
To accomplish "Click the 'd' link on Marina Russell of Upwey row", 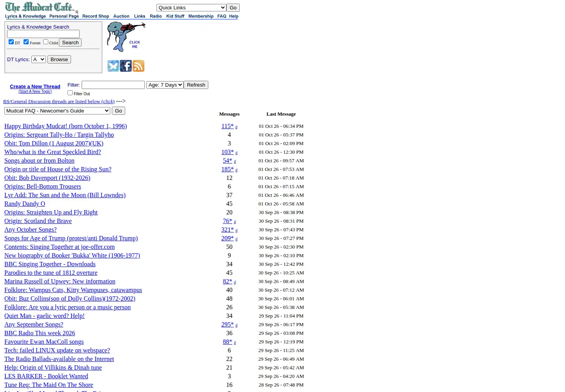I will coord(235,282).
